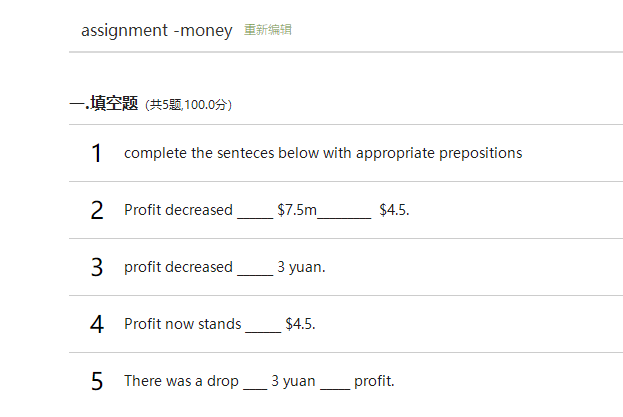Click the blank before '3 yuan' in question 3
623x417 pixels.
click(x=255, y=269)
